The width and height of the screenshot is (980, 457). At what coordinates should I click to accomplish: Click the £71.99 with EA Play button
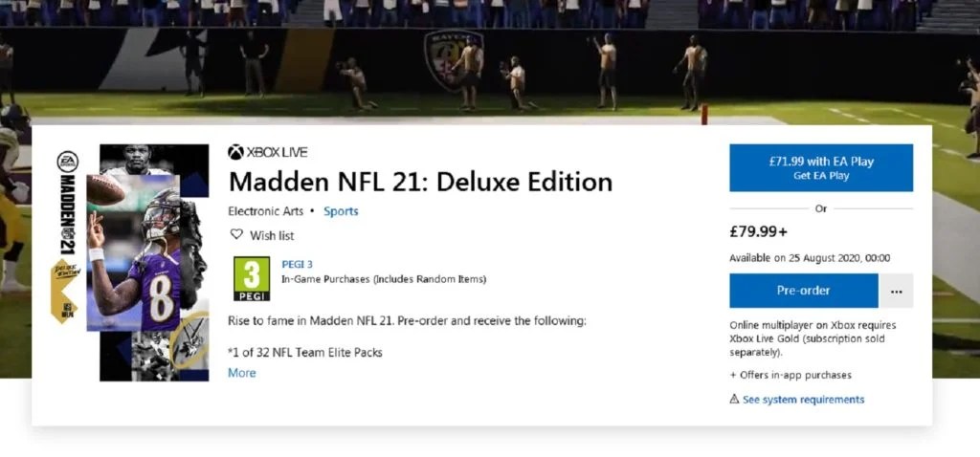coord(821,168)
